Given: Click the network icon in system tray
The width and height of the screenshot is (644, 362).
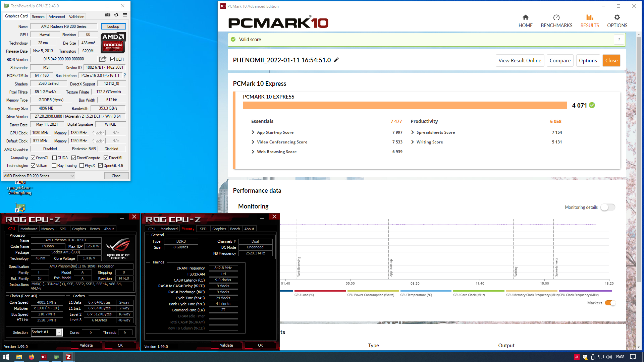Looking at the screenshot, I should pyautogui.click(x=601, y=357).
